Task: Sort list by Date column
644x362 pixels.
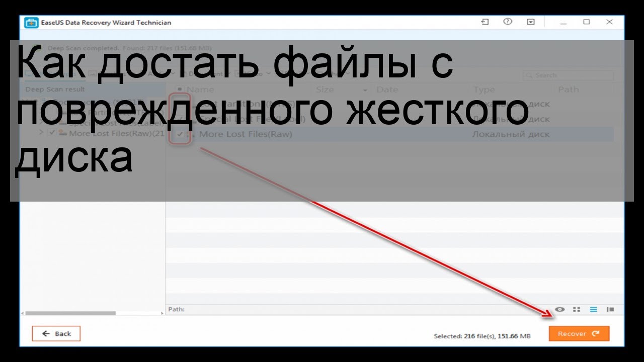Action: tap(387, 89)
